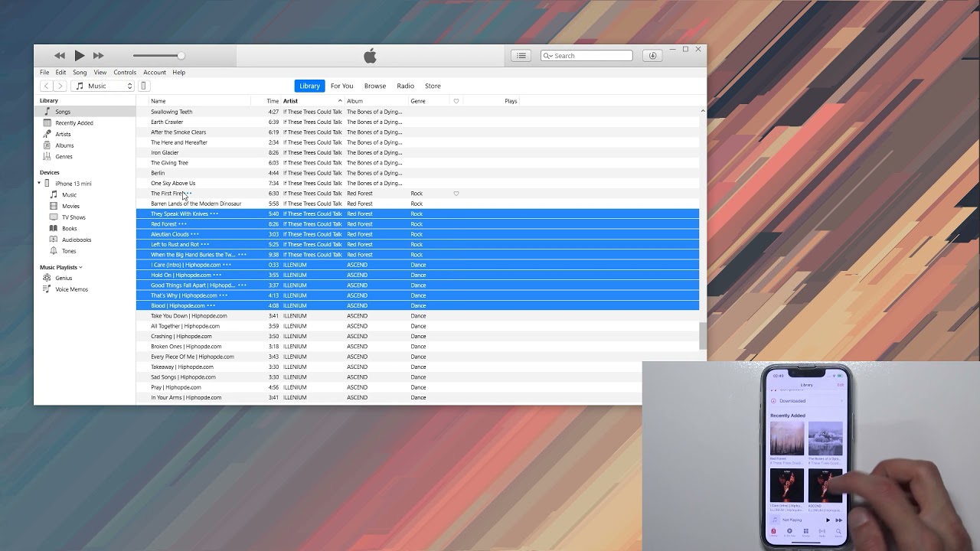Screen dimensions: 980x551
Task: Open the Song menu
Action: pyautogui.click(x=80, y=73)
